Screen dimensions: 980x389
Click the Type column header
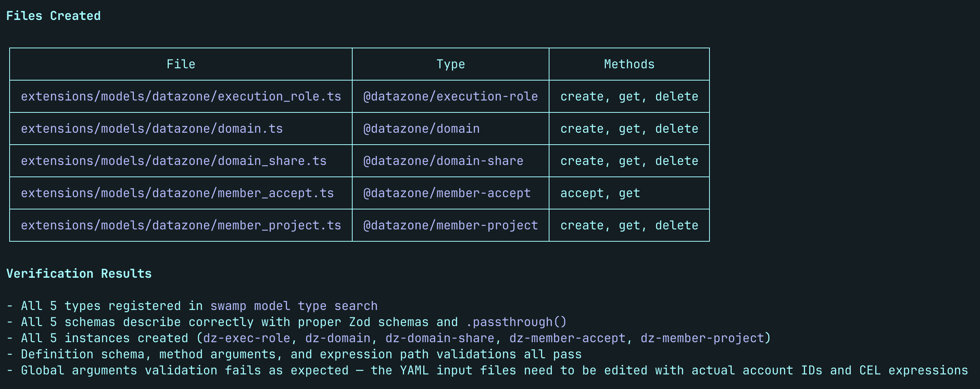tap(450, 64)
